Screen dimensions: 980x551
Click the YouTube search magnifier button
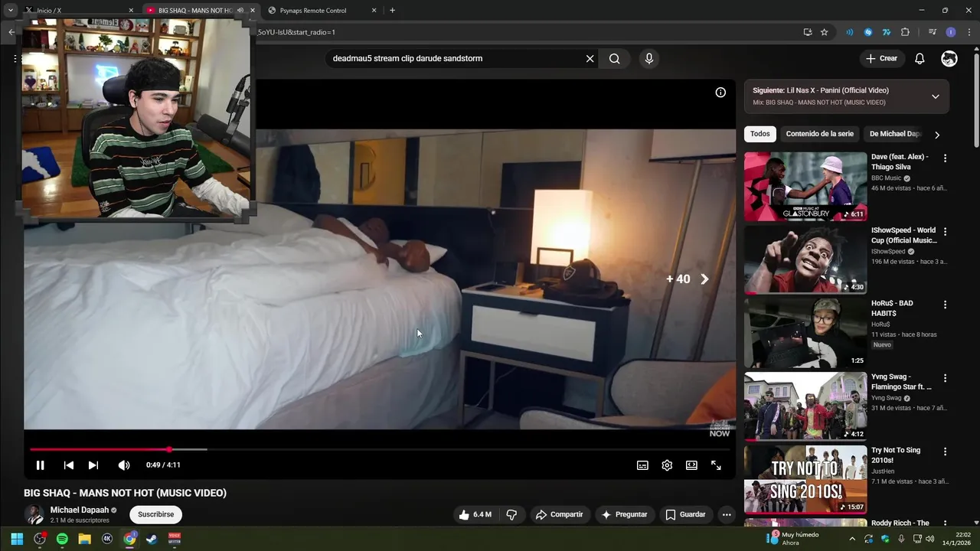pyautogui.click(x=615, y=58)
